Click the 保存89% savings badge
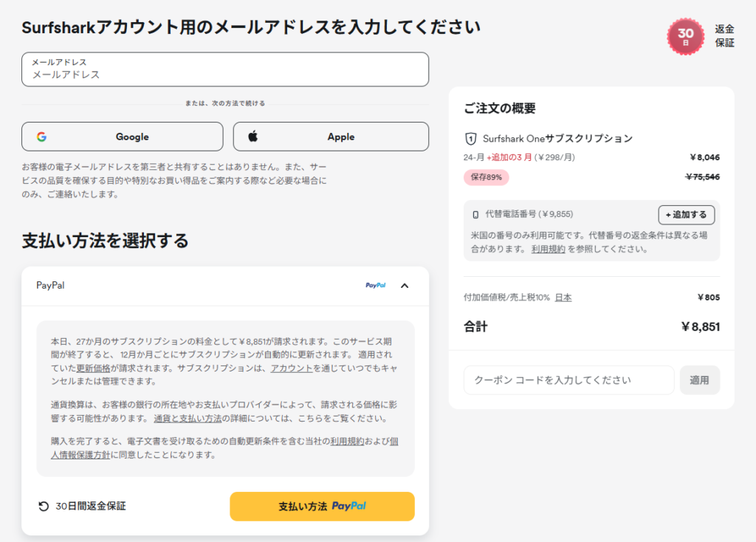This screenshot has height=542, width=756. coord(486,177)
